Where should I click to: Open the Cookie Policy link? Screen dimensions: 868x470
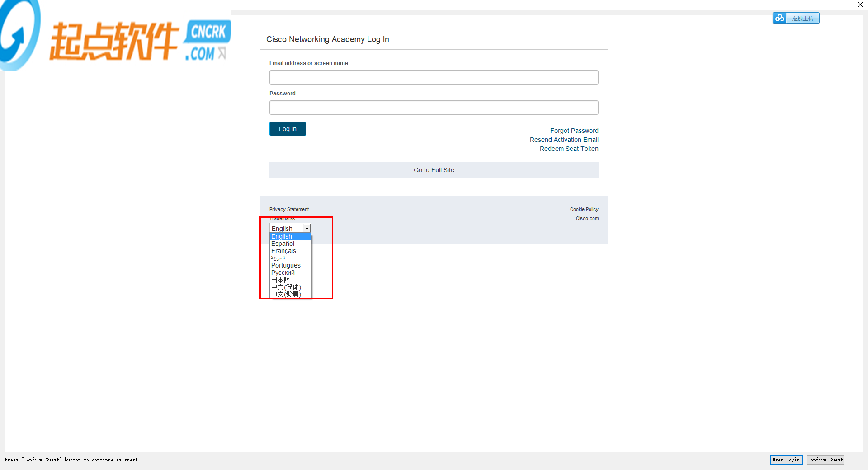(x=584, y=209)
